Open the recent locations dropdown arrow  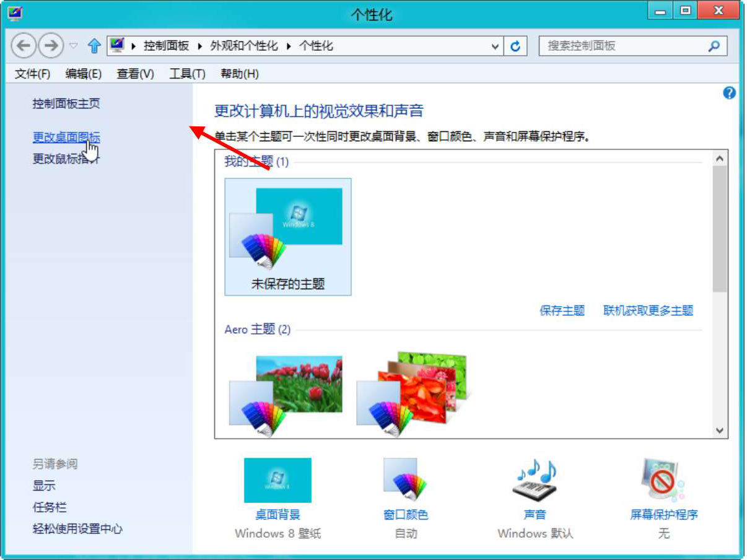pyautogui.click(x=73, y=46)
